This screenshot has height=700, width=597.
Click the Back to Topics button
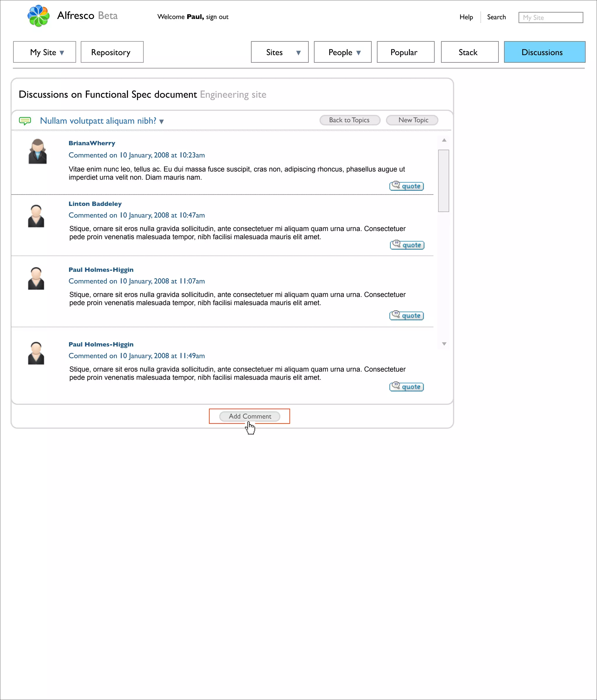(x=350, y=120)
